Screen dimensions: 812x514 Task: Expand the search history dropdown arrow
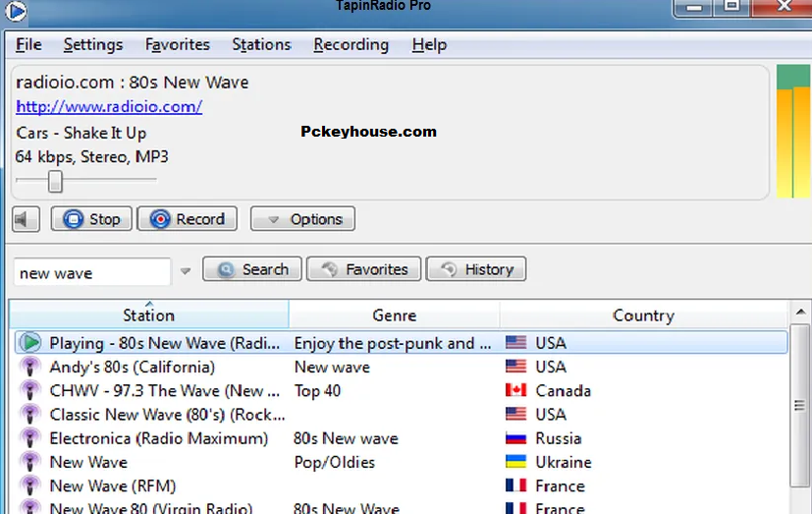tap(186, 271)
